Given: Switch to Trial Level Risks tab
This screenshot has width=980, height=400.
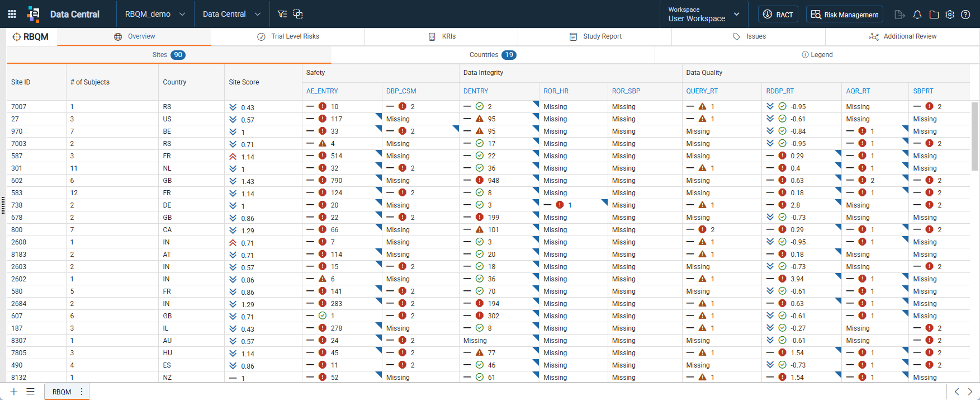Looking at the screenshot, I should click(288, 36).
